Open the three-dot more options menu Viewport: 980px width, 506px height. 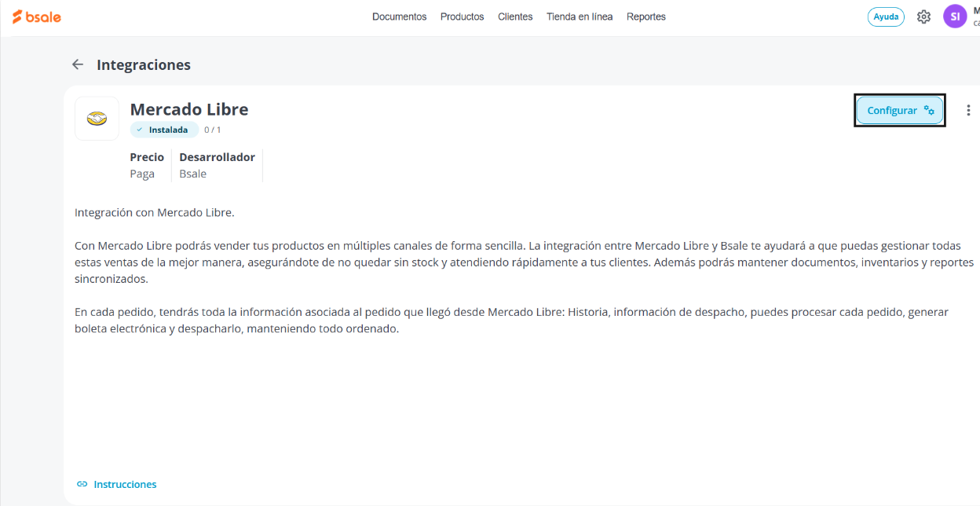tap(968, 111)
